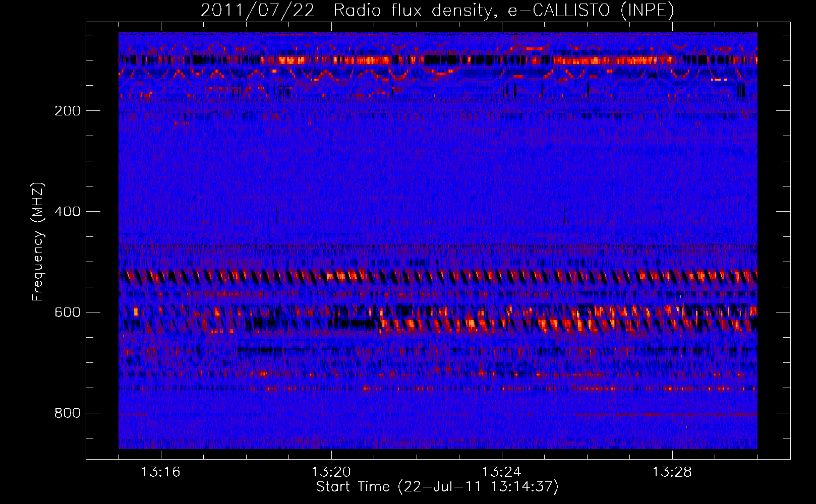Click the 13:16 time axis label

(161, 472)
